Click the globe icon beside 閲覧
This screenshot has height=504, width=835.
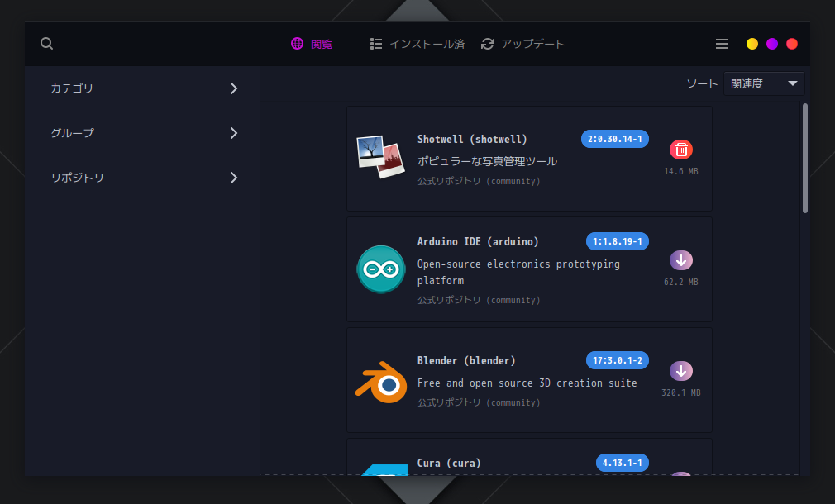[297, 44]
